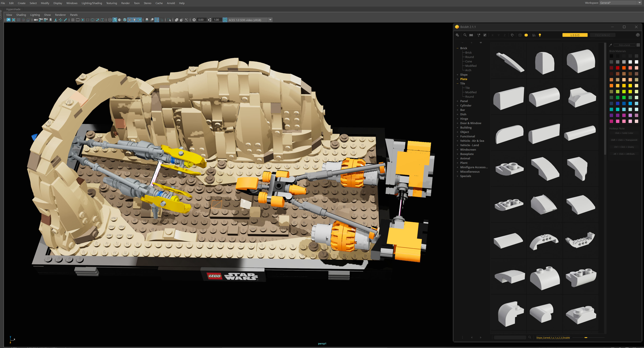
Task: Click the bookmark icon in viewport toolbar
Action: (50, 20)
